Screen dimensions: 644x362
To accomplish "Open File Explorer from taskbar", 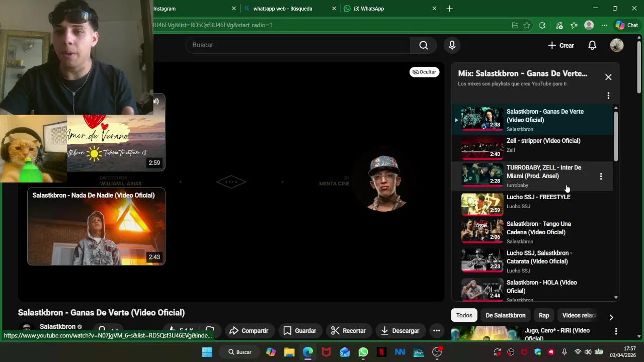I will point(289,352).
